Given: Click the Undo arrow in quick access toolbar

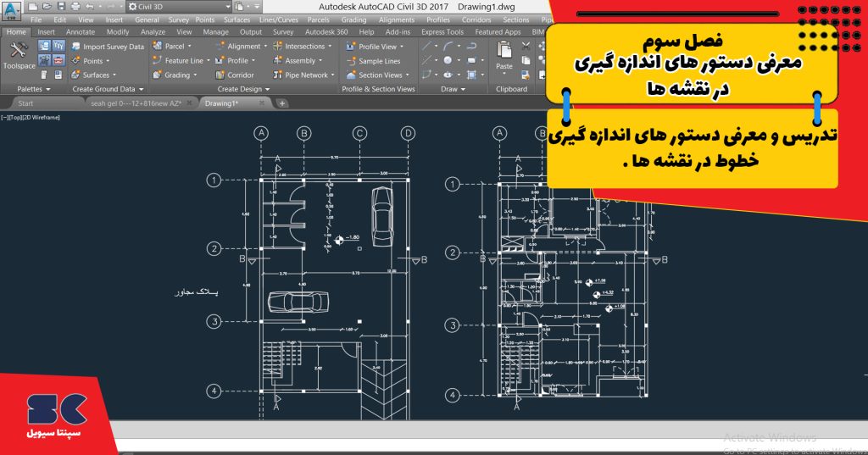Looking at the screenshot, I should click(89, 7).
